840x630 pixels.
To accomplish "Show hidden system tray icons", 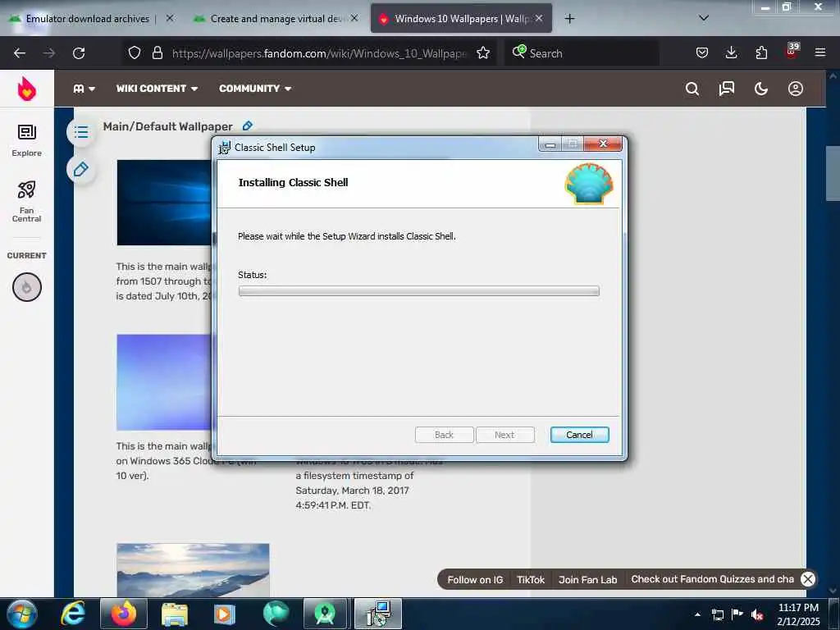I will click(x=697, y=614).
